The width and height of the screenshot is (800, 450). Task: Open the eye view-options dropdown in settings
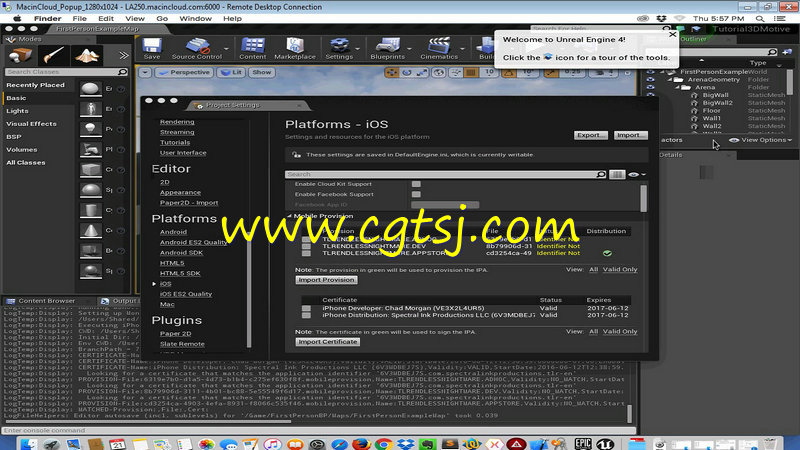(x=637, y=174)
